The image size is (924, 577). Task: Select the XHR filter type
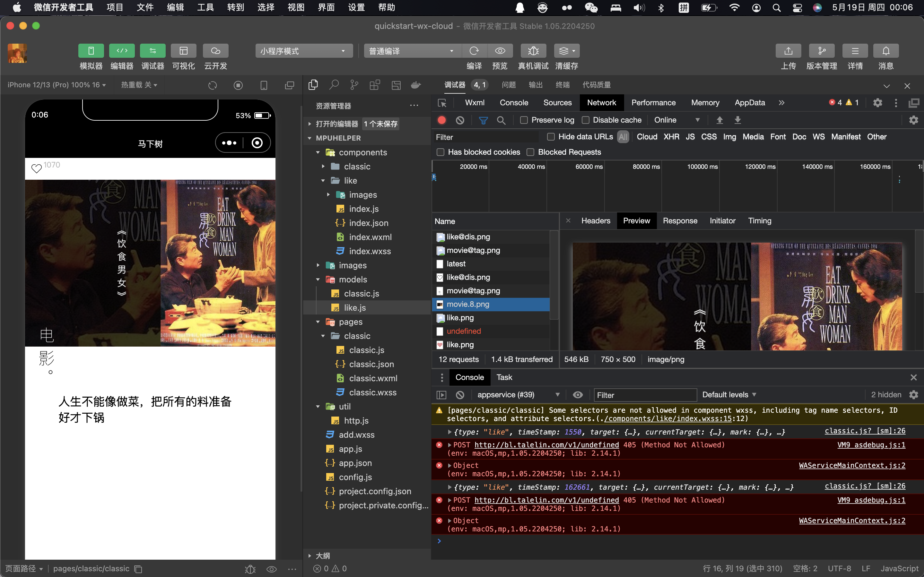coord(671,137)
